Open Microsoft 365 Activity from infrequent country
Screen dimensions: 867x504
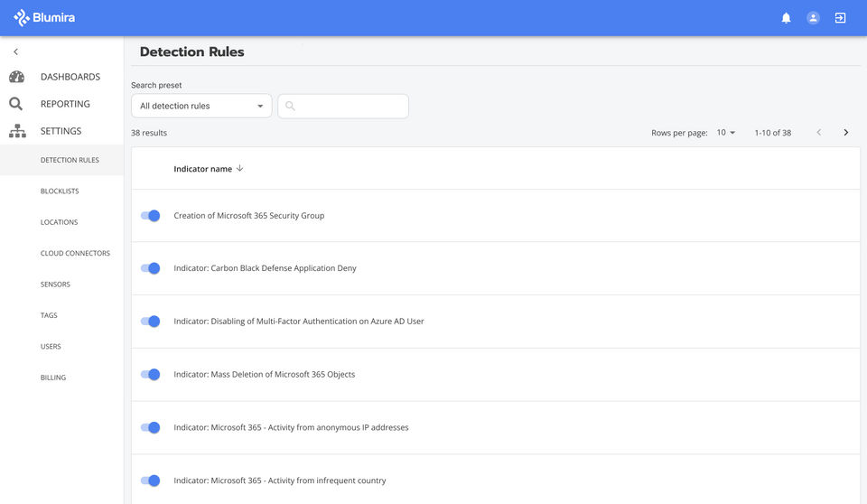(x=280, y=481)
